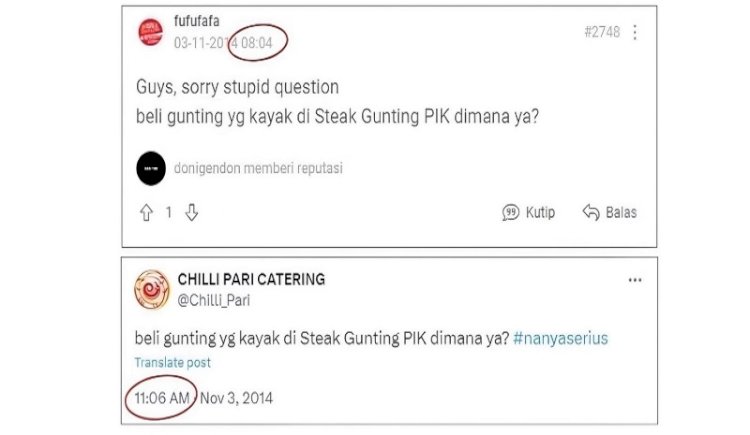This screenshot has width=750, height=435.
Task: Click Translate post link
Action: (173, 363)
